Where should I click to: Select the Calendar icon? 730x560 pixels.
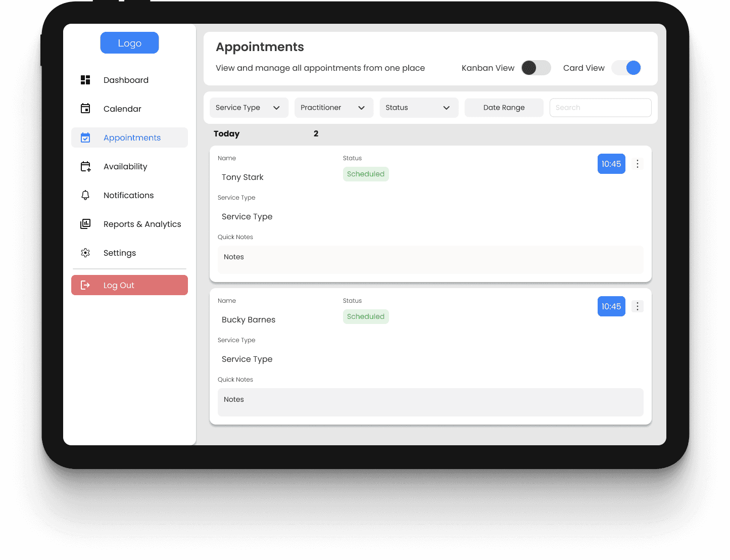point(85,109)
